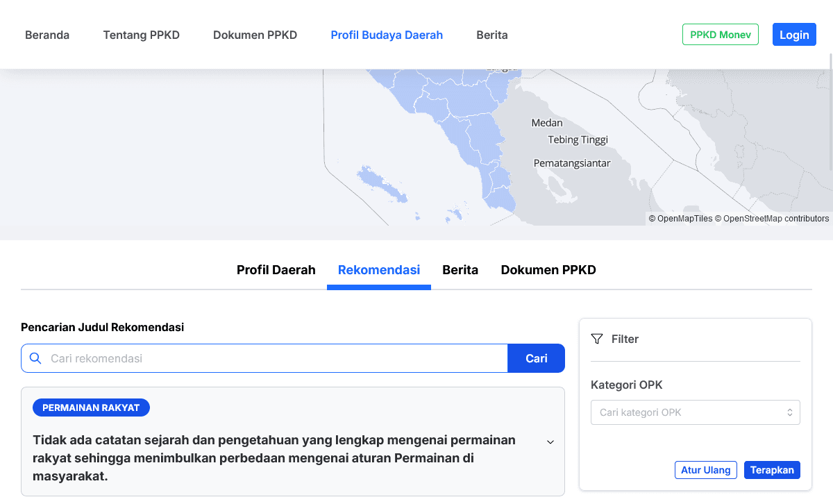The height and width of the screenshot is (504, 833).
Task: Switch to the Profil Daerah tab
Action: click(x=276, y=269)
